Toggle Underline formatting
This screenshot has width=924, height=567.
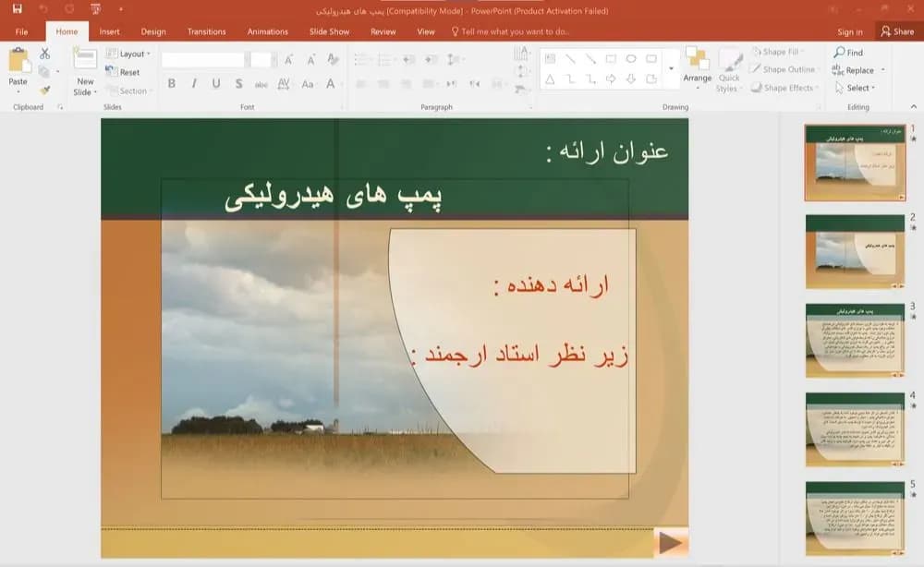pos(216,84)
